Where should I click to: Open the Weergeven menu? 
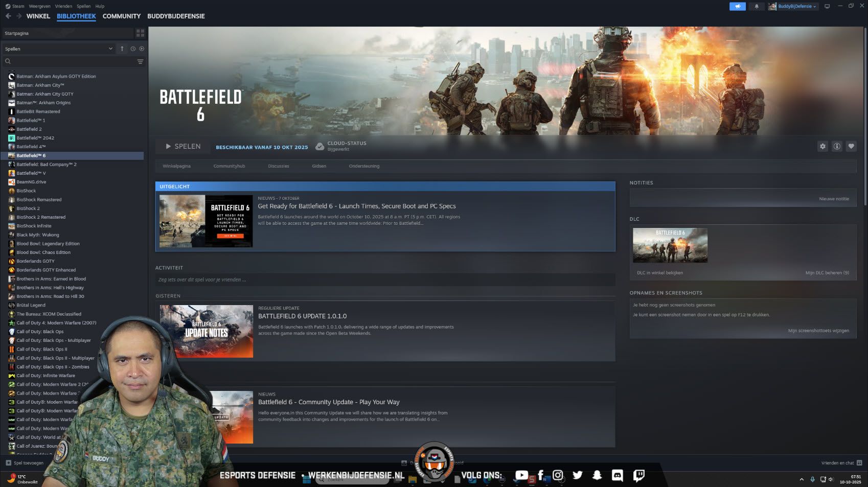(x=39, y=6)
